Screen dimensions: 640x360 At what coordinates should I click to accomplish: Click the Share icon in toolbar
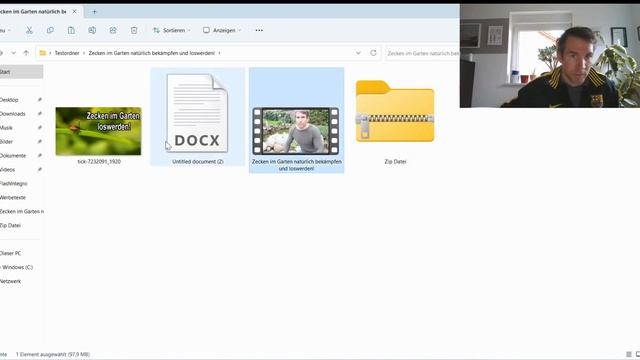click(113, 30)
